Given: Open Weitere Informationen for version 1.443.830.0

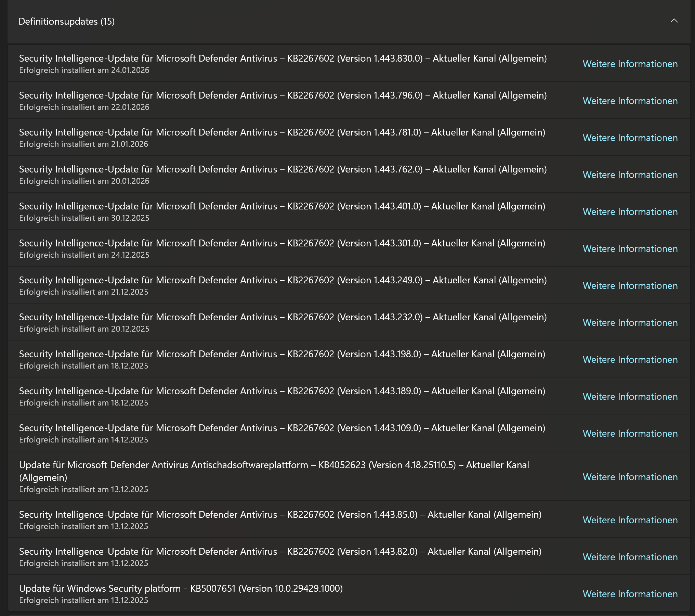Looking at the screenshot, I should pos(630,64).
